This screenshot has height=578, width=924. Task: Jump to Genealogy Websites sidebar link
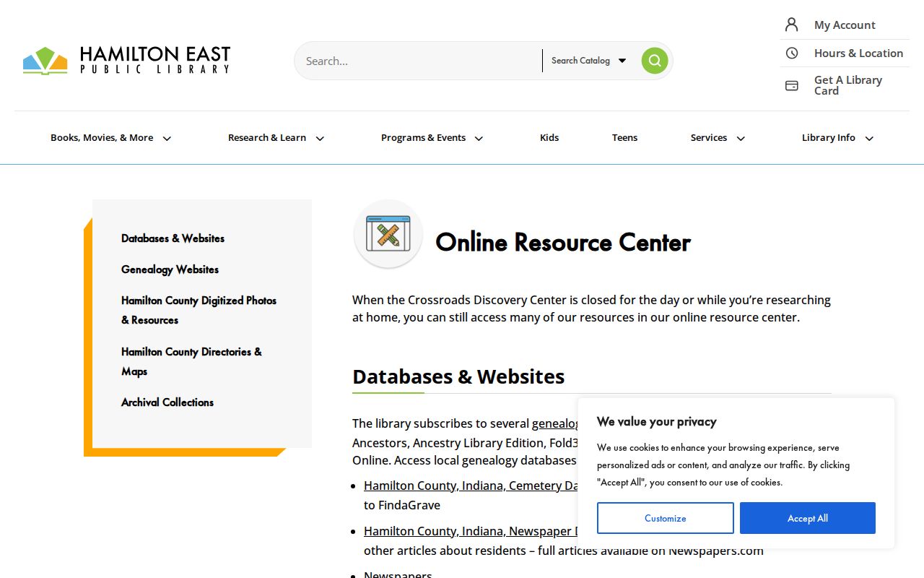(x=170, y=269)
